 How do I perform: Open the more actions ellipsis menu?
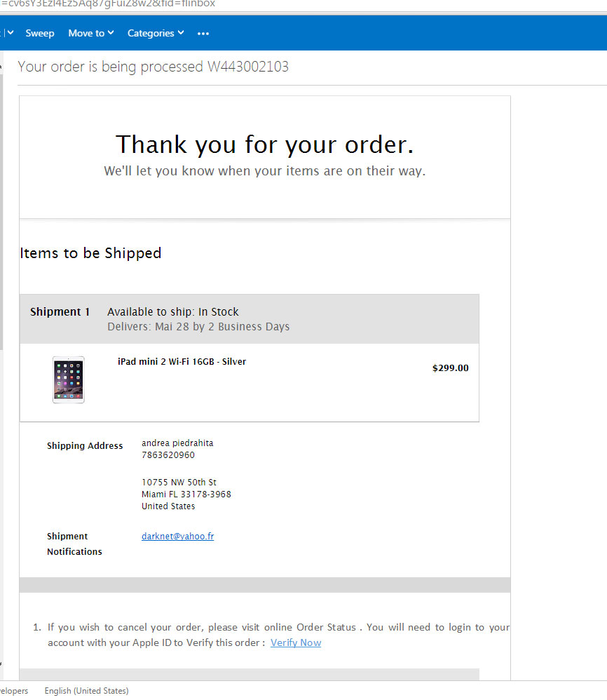point(203,34)
